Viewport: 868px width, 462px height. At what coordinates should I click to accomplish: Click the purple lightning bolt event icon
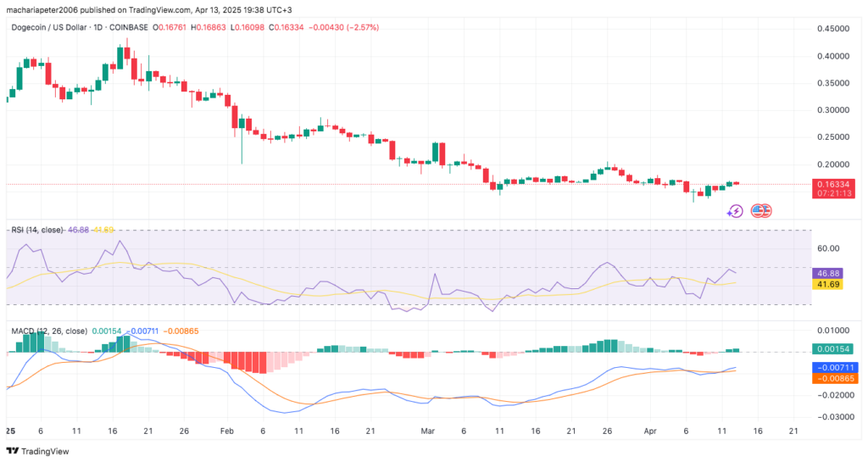[x=735, y=211]
